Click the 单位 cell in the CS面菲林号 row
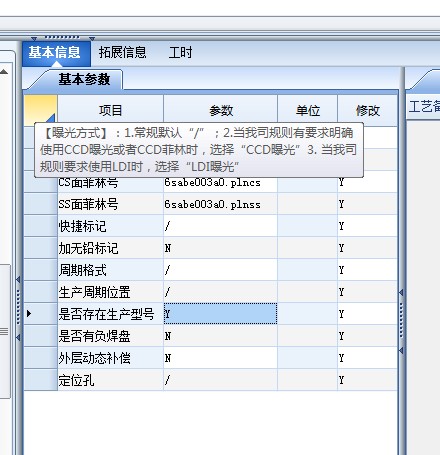440x455 pixels. (x=307, y=184)
